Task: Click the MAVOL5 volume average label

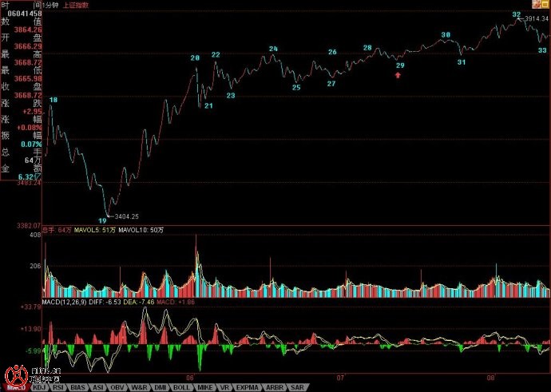Action: click(x=101, y=230)
